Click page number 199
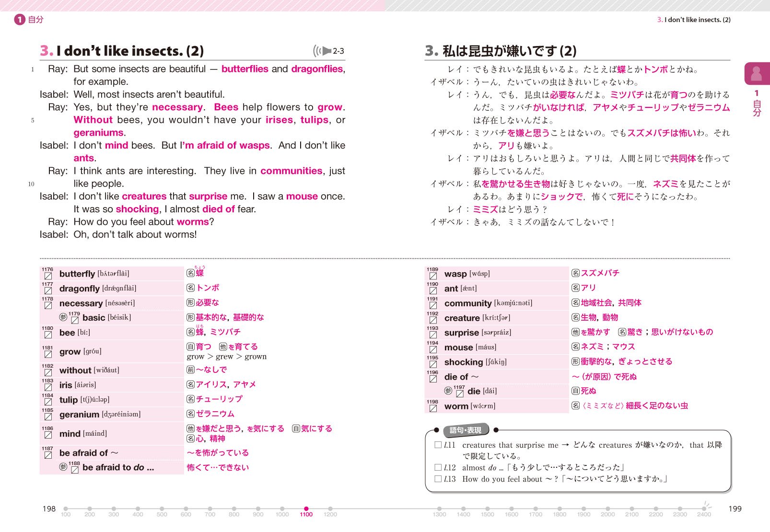 coord(735,509)
